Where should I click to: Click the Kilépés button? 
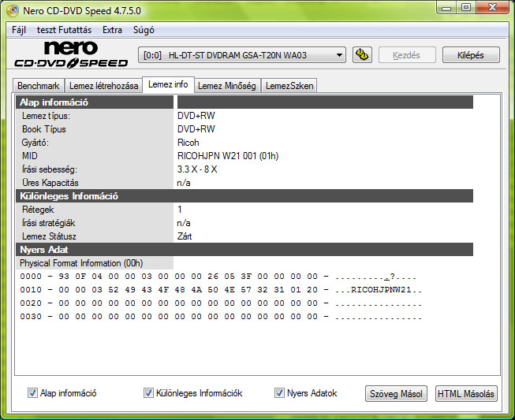click(471, 55)
